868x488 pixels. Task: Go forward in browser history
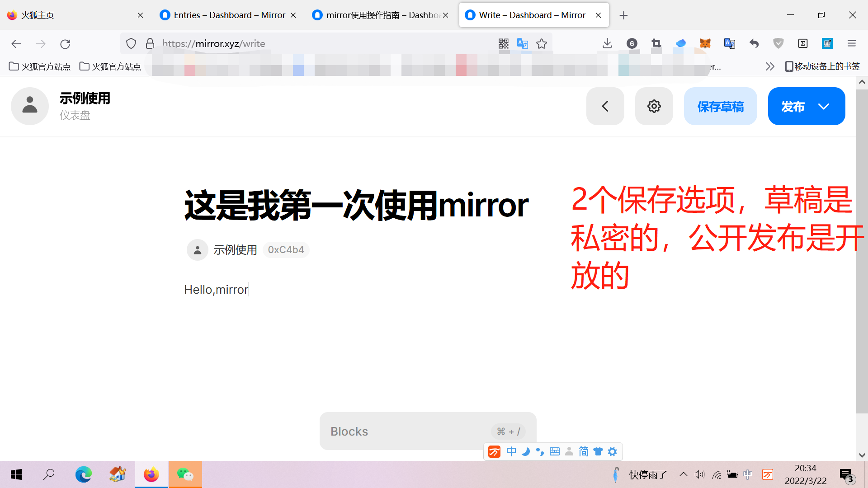(41, 44)
